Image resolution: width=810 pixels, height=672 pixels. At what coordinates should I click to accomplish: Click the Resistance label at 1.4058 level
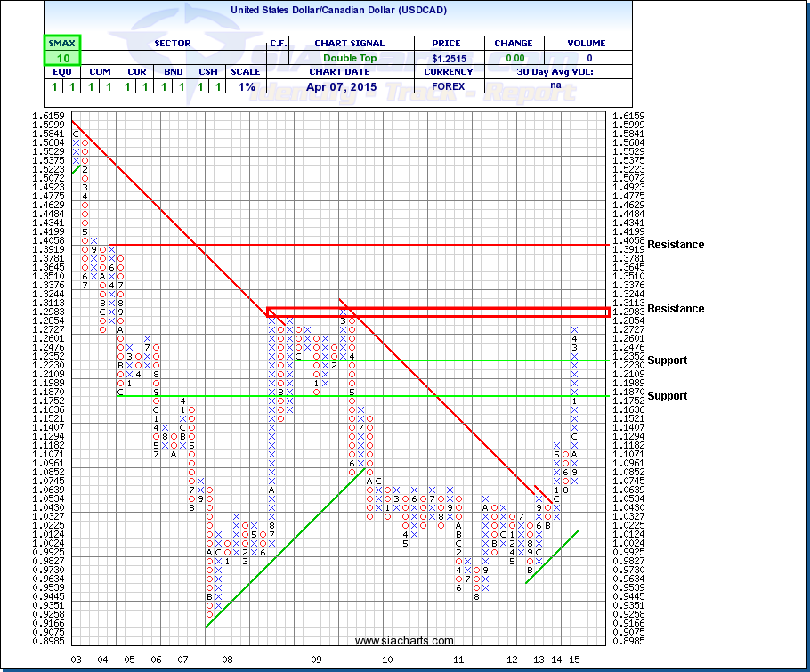point(676,245)
